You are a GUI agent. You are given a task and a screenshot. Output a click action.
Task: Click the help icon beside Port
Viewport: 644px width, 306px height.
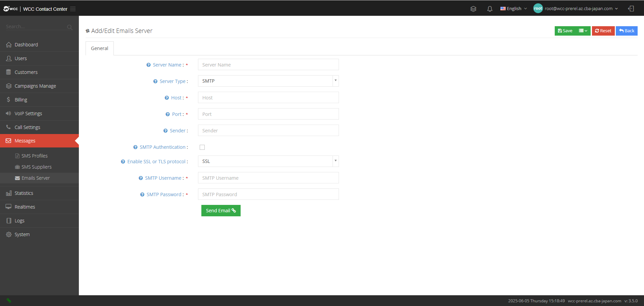167,114
